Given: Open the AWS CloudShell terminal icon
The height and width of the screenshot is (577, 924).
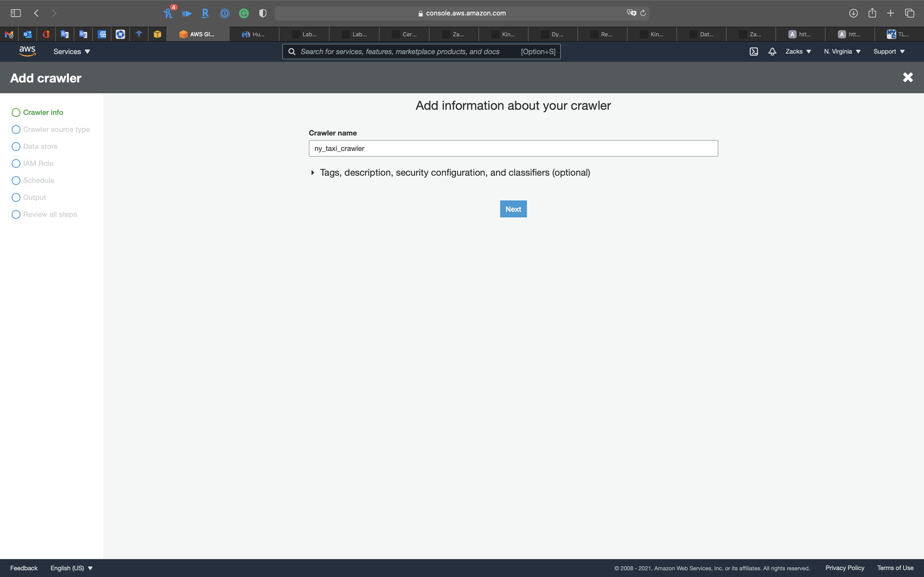Looking at the screenshot, I should tap(753, 52).
